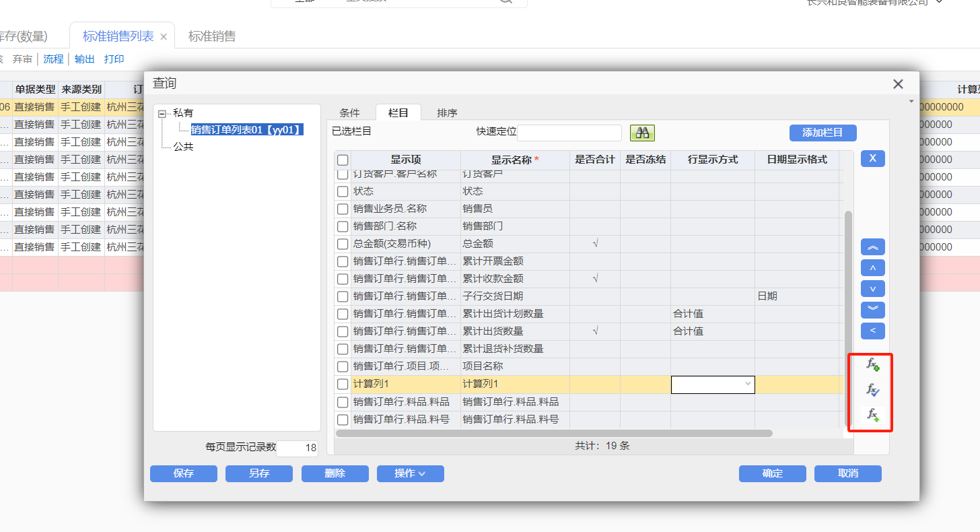Move selected column to top with double-up arrow
This screenshot has width=980, height=532.
[873, 246]
